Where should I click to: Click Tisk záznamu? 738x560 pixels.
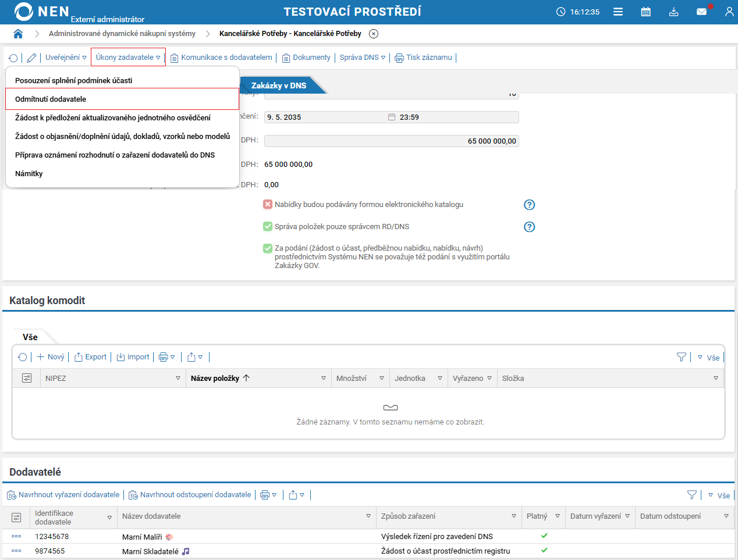(x=423, y=58)
